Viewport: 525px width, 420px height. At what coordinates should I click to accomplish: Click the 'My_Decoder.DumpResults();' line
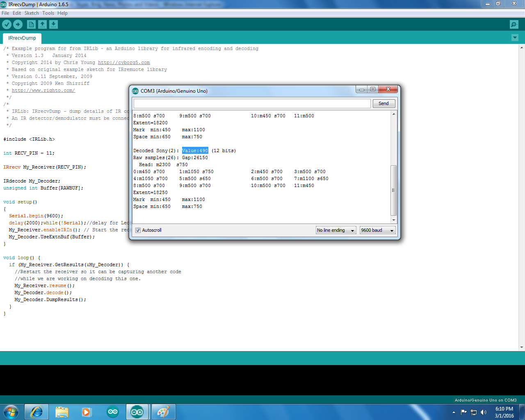pos(50,300)
